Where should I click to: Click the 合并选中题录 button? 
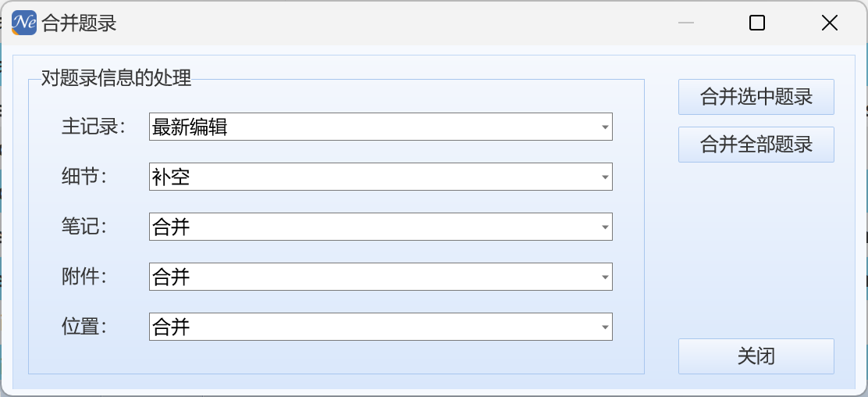tap(756, 97)
